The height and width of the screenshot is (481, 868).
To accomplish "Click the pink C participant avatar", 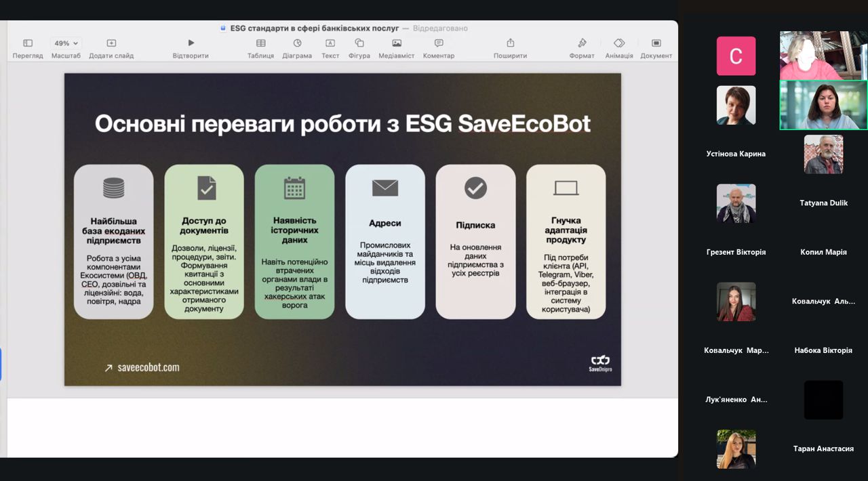I will click(736, 56).
